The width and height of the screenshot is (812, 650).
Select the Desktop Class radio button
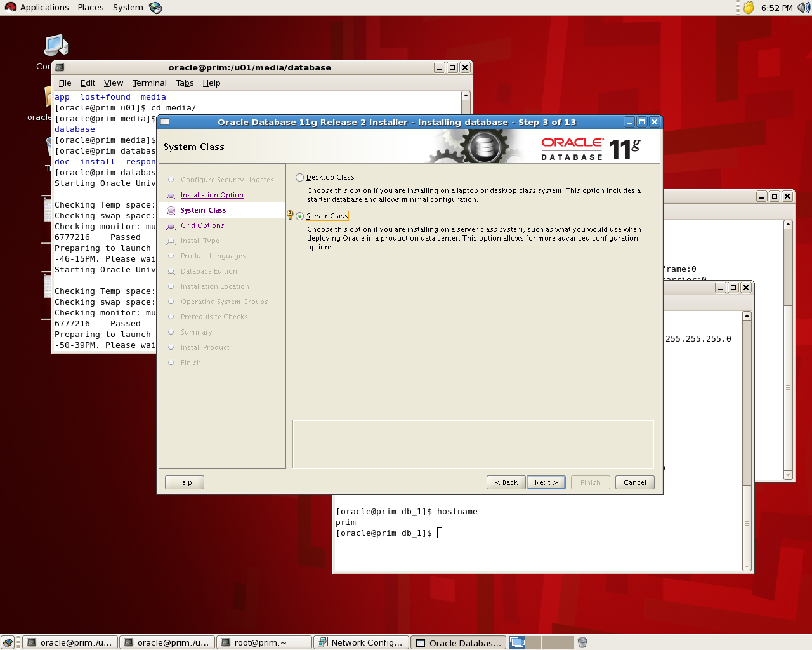[299, 178]
